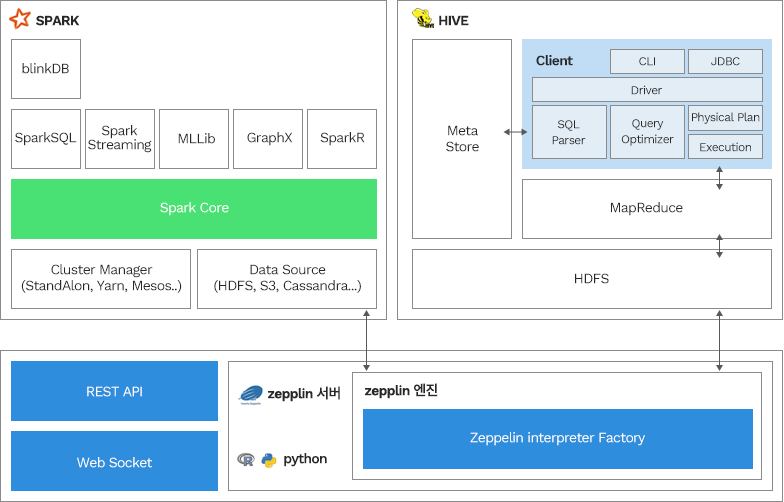The height and width of the screenshot is (502, 784).
Task: Click the R language logo icon
Action: point(246,460)
